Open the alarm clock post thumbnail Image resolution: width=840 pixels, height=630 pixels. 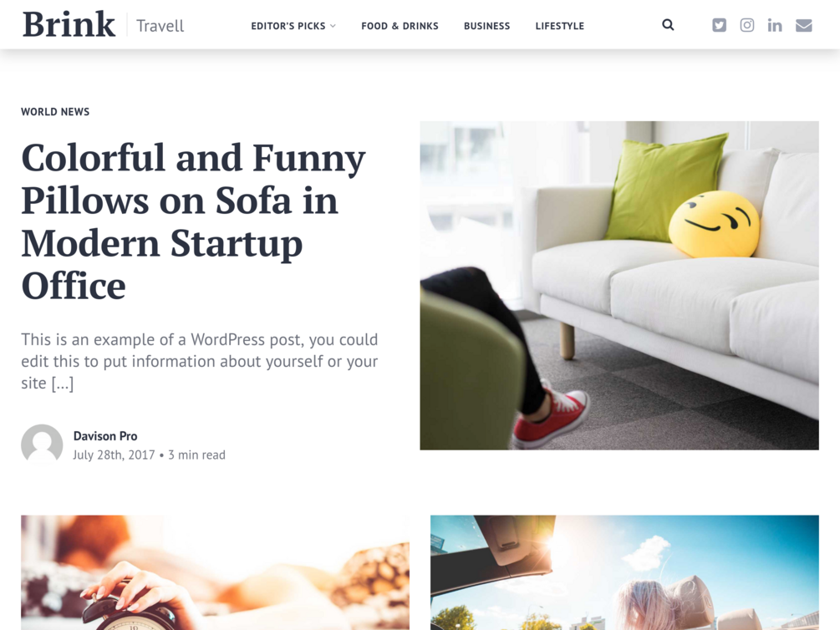216,572
